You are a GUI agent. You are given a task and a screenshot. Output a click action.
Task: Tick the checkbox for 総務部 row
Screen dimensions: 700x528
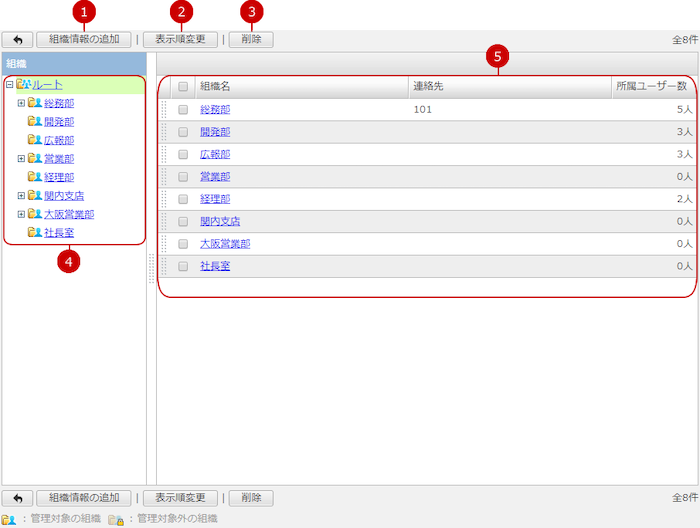pyautogui.click(x=183, y=110)
